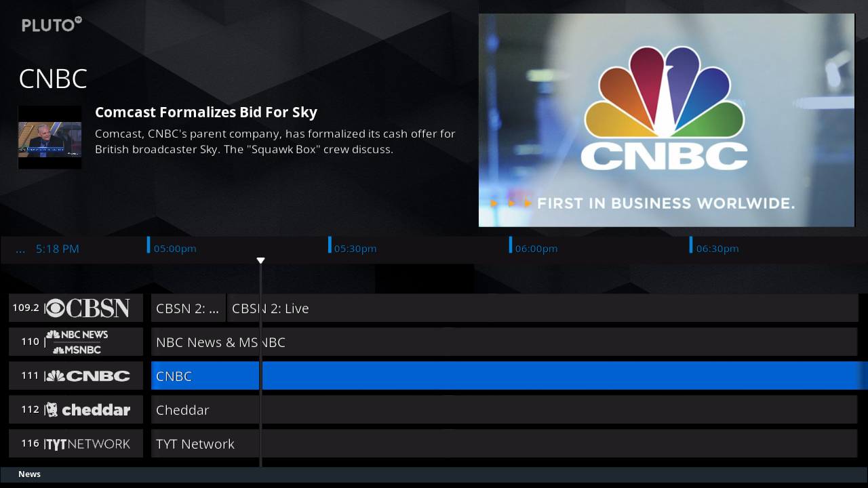
Task: Open the Cheddar program entry
Action: (x=504, y=410)
